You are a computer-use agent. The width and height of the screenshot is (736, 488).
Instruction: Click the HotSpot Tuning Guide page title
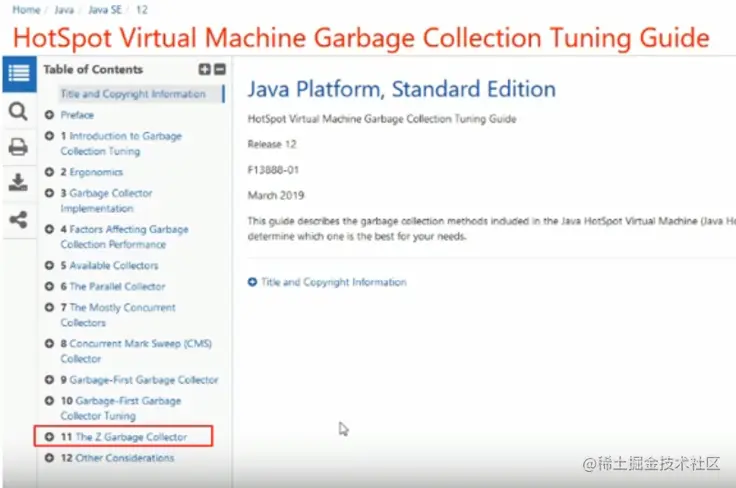361,38
